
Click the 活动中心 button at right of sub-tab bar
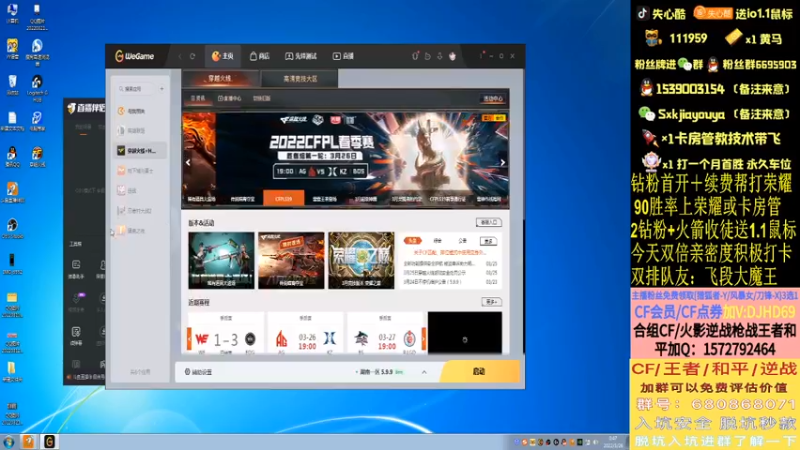pyautogui.click(x=493, y=98)
